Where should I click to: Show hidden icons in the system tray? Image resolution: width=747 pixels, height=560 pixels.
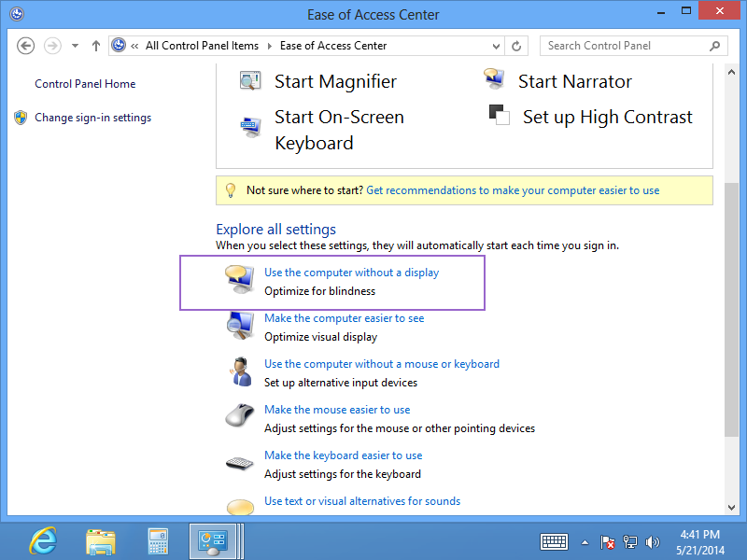[x=585, y=542]
